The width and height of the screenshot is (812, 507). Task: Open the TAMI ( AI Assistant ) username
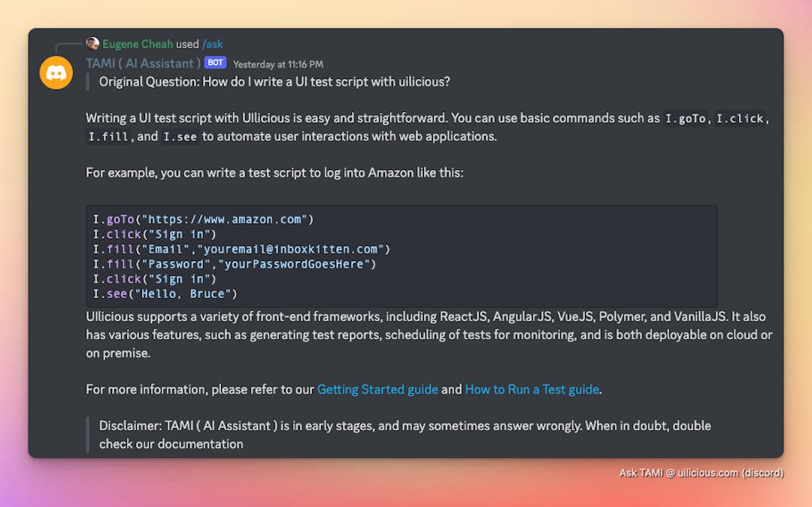143,63
